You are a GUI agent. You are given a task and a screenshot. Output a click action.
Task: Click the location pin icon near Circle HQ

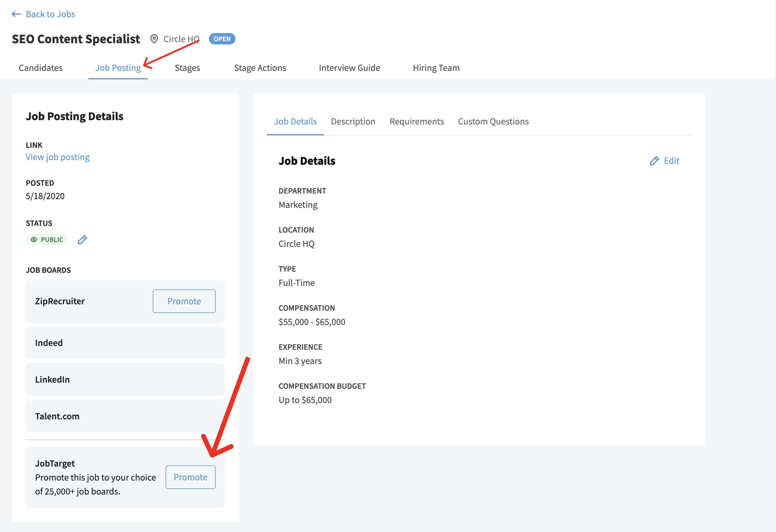pos(154,39)
